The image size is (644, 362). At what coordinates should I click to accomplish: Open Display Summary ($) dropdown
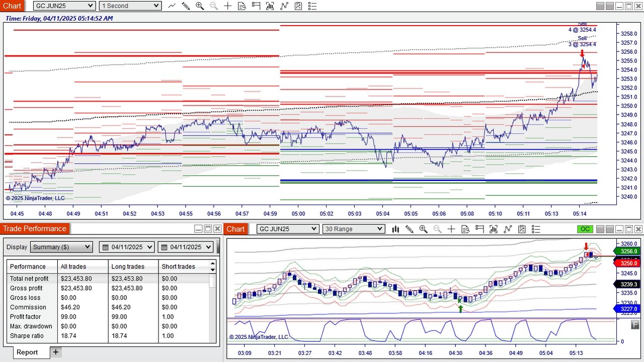click(x=61, y=247)
